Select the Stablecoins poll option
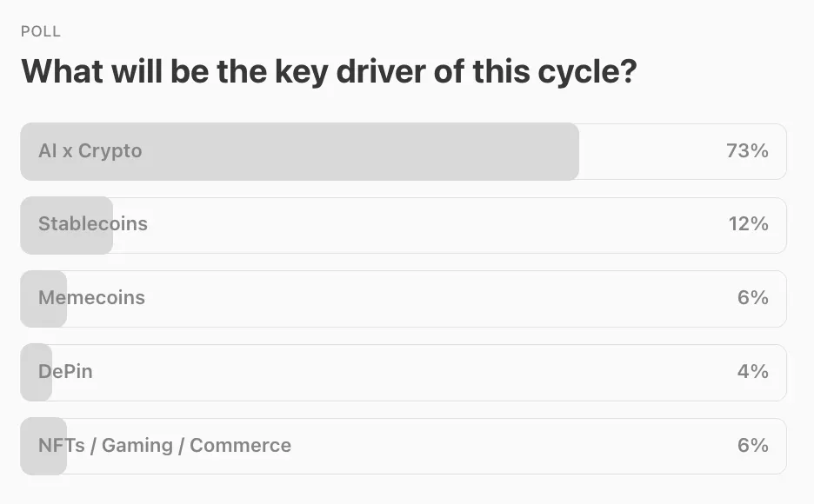The width and height of the screenshot is (814, 504). point(404,225)
